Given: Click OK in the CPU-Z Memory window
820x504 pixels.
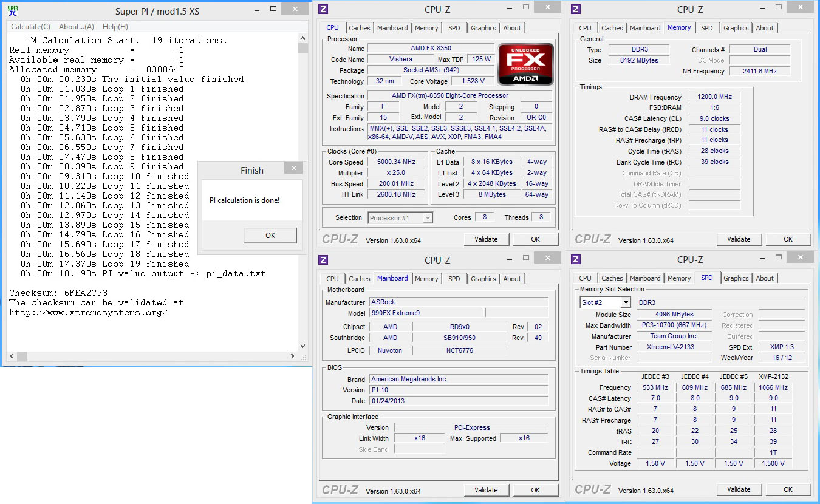Looking at the screenshot, I should click(788, 239).
